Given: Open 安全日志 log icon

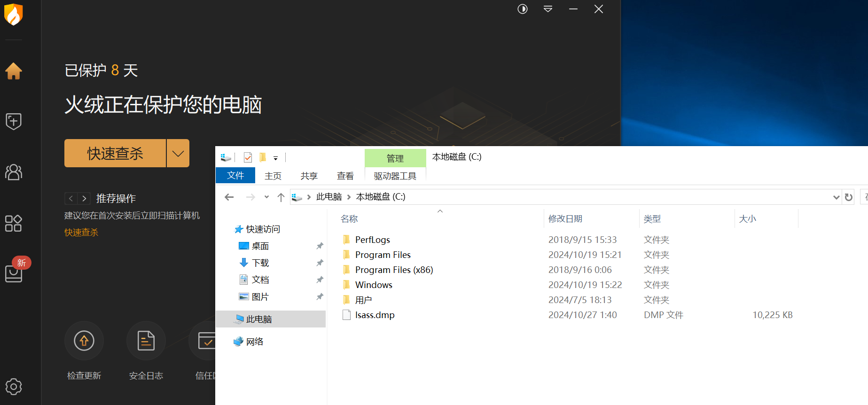Looking at the screenshot, I should pyautogui.click(x=146, y=341).
